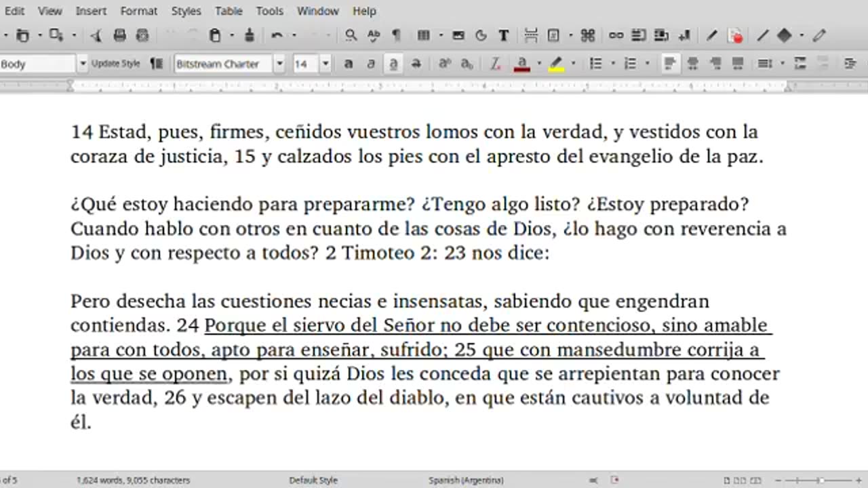Click the Print icon
Viewport: 868px width, 488px height.
pos(120,36)
